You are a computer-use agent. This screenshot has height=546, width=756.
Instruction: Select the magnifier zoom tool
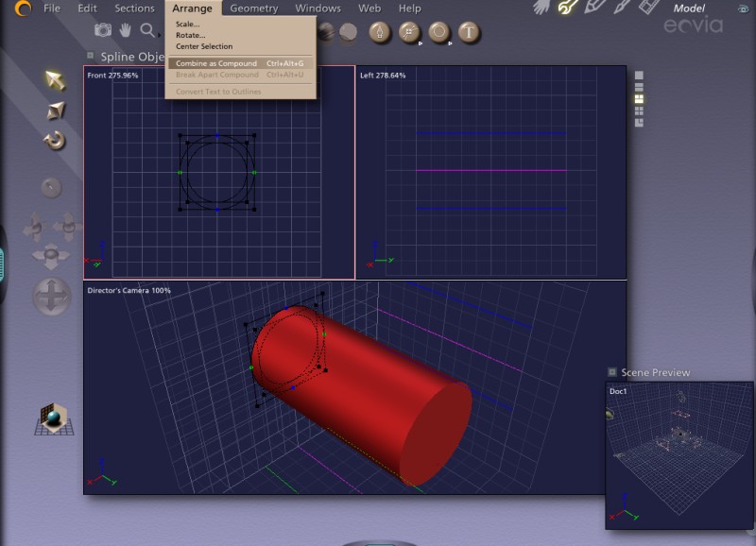pos(147,31)
